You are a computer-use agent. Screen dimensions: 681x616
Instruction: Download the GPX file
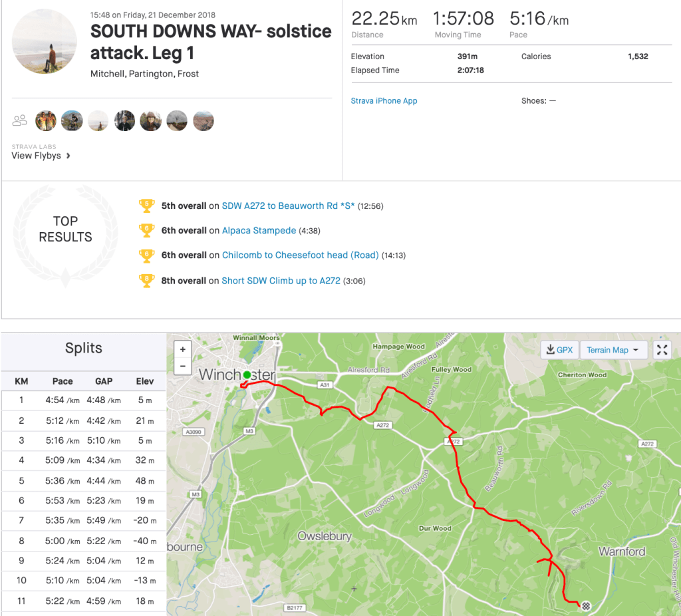[559, 350]
